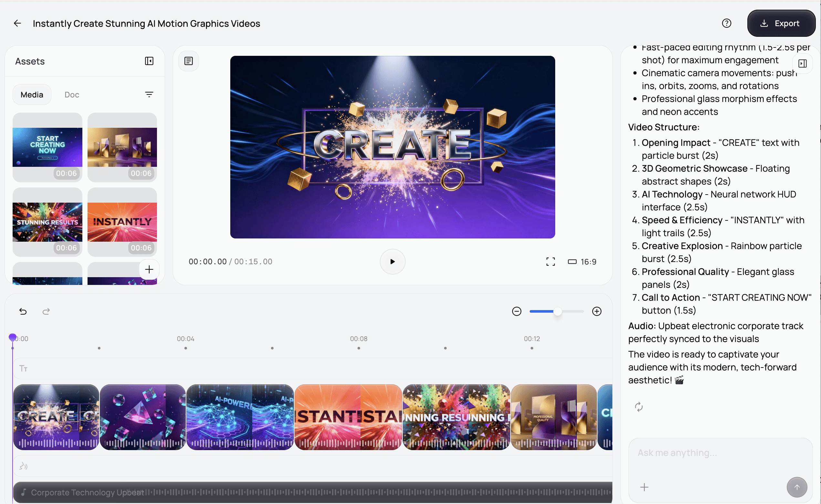Play the video preview
Image resolution: width=821 pixels, height=504 pixels.
coord(392,262)
